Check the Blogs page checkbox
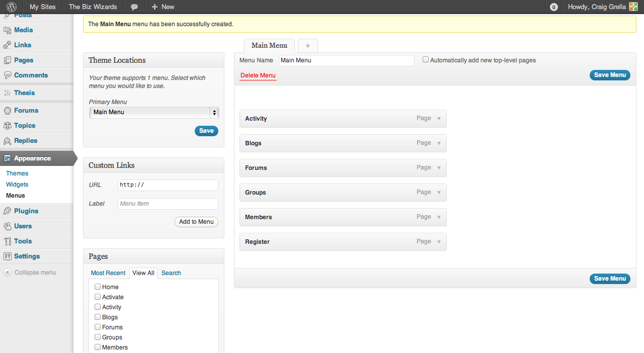 coord(98,317)
